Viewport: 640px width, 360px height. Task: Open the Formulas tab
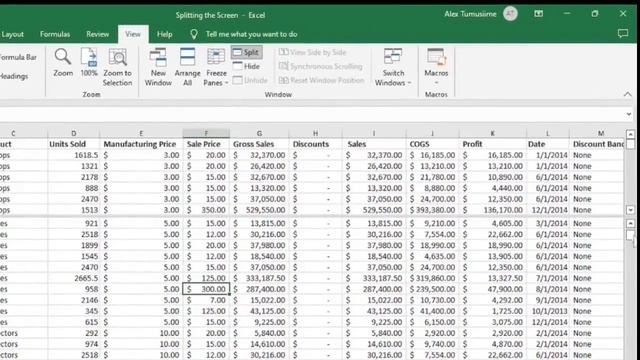(55, 34)
